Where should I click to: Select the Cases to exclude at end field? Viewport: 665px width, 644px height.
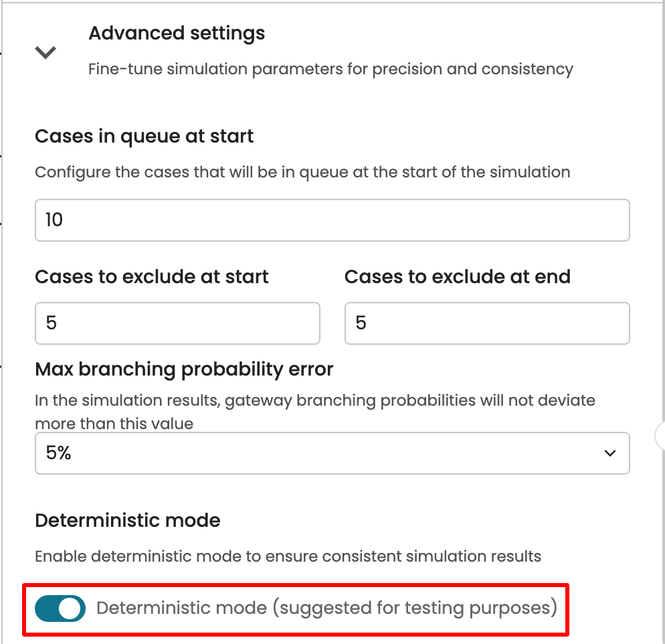tap(487, 323)
